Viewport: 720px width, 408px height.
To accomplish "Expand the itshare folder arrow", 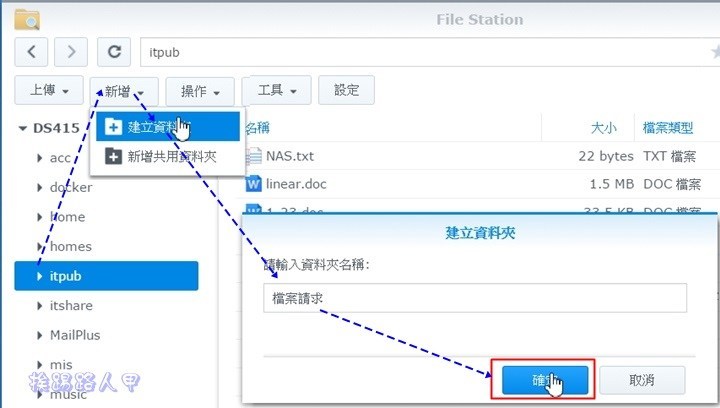I will coord(40,306).
